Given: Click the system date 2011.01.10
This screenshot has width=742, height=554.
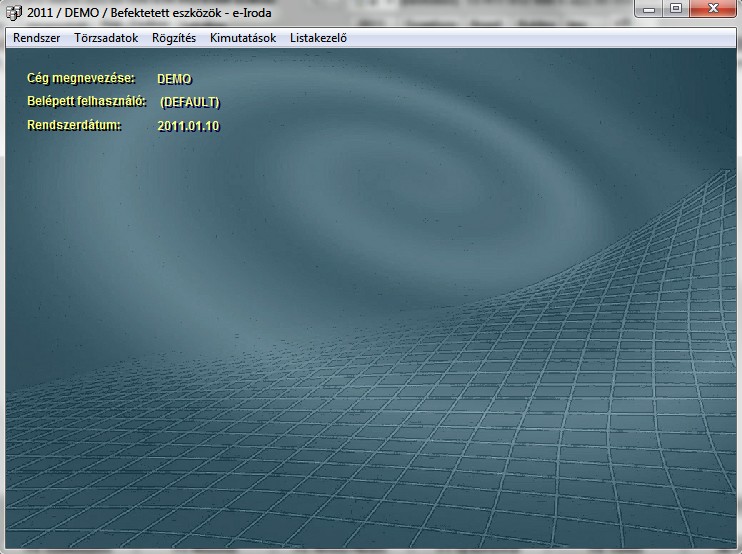Looking at the screenshot, I should point(188,126).
